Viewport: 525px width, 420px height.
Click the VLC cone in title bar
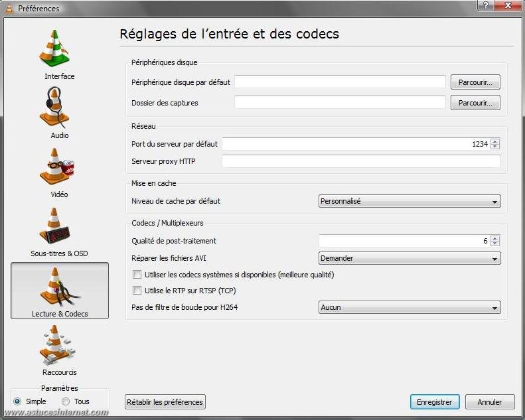point(9,9)
